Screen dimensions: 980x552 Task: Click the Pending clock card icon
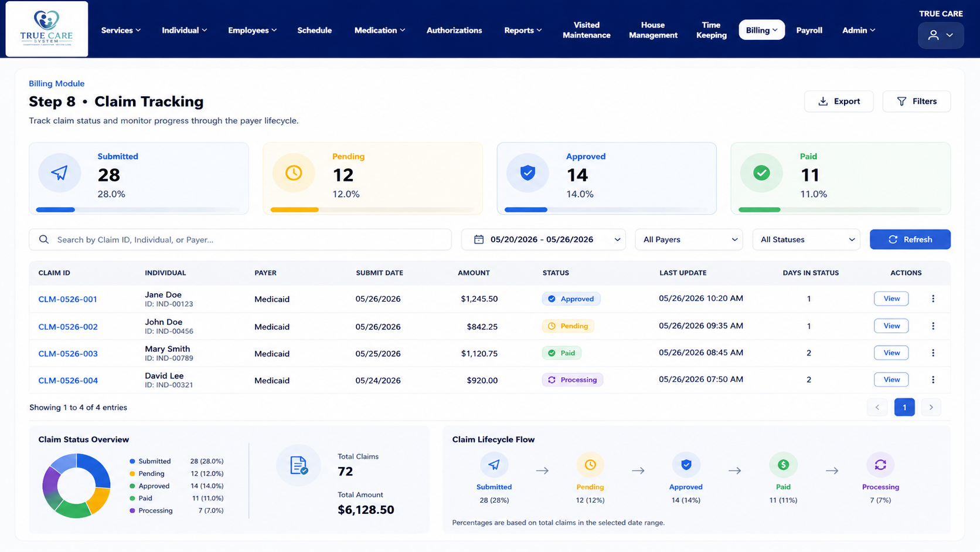click(x=294, y=172)
